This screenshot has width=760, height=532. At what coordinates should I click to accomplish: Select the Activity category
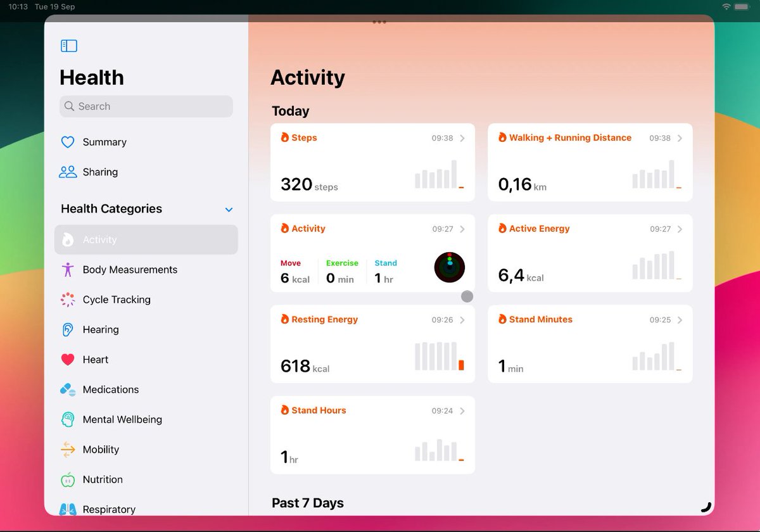point(146,239)
